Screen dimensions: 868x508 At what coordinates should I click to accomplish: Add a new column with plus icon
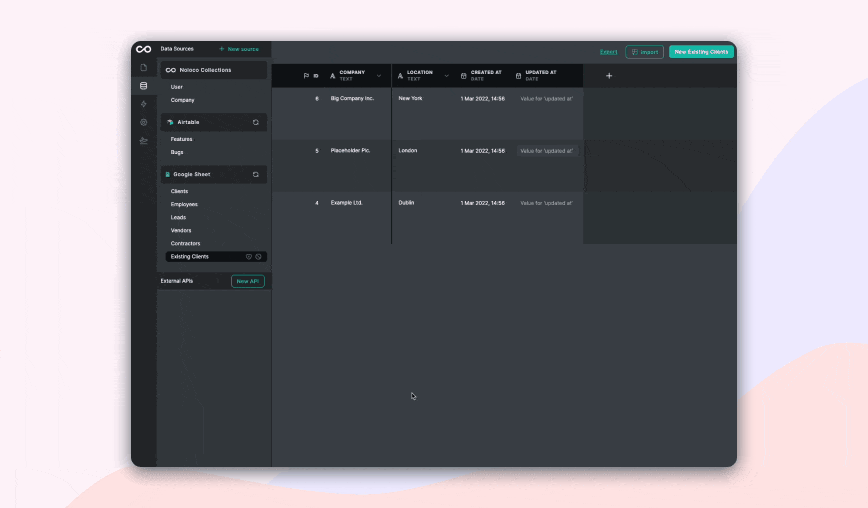(609, 76)
